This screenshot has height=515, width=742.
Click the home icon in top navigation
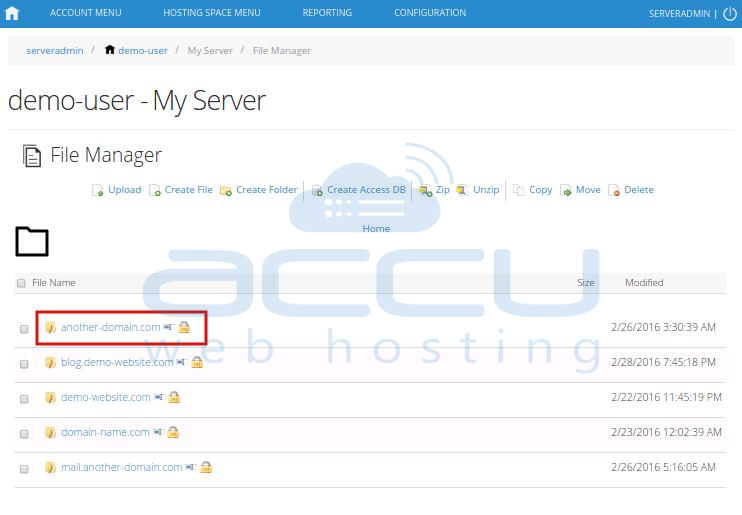pos(12,14)
